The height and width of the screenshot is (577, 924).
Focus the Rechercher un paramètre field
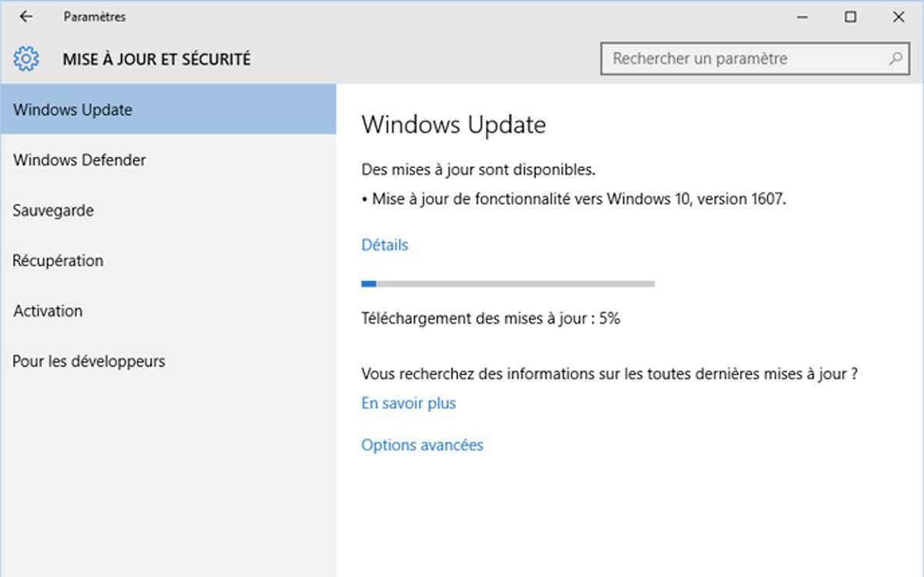(755, 59)
